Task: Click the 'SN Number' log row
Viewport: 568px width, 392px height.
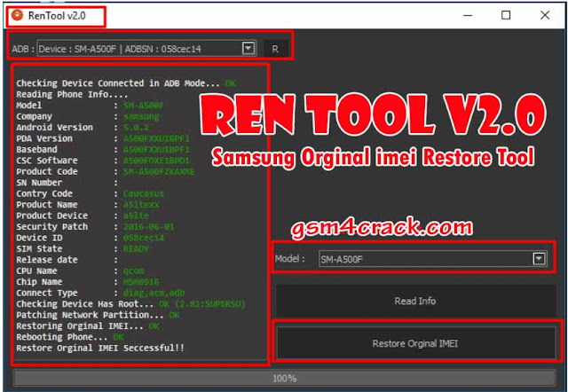Action: pos(67,183)
